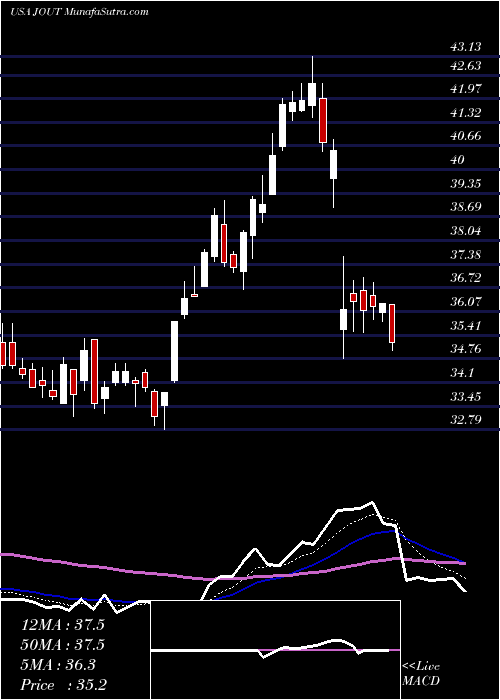Image resolution: width=500 pixels, height=700 pixels.
Task: Click the 36.72 price level label
Action: 465,278
